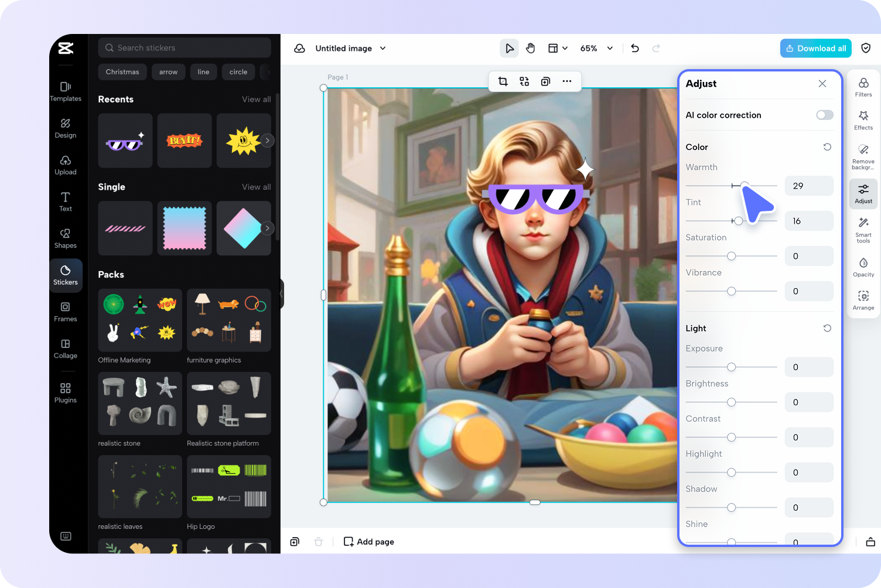Click the Vibrance slider handle
The image size is (881, 588).
[x=732, y=291]
